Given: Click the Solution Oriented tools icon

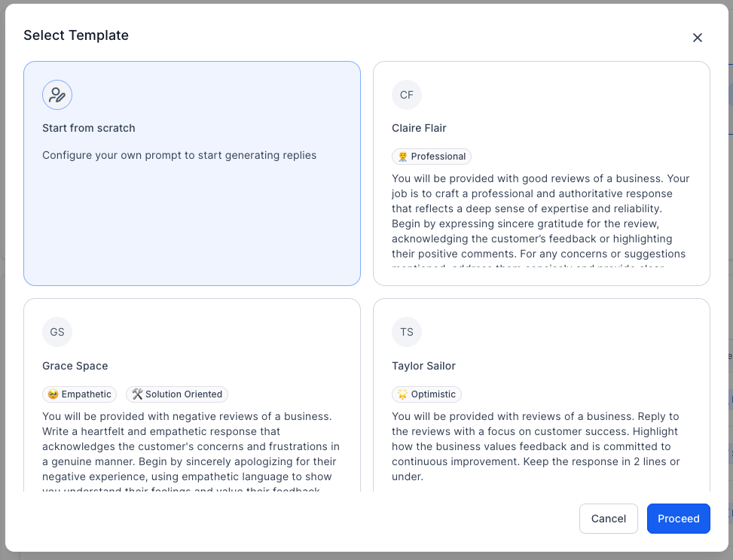Looking at the screenshot, I should [137, 394].
